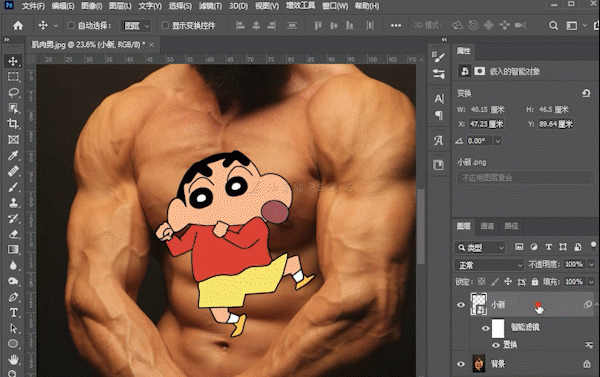Select the Blur tool
The height and width of the screenshot is (377, 600).
tap(13, 265)
